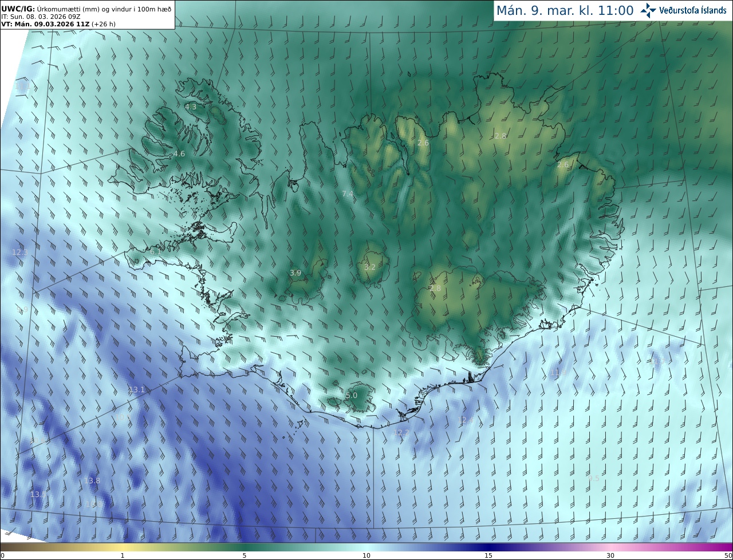
Task: Click the 30 tick on the color scale
Action: tap(610, 555)
